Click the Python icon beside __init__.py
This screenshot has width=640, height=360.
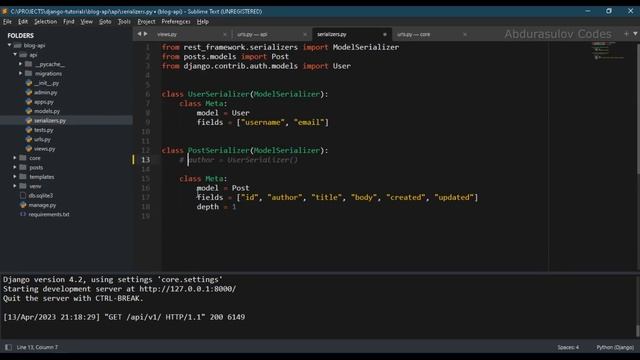click(x=29, y=83)
